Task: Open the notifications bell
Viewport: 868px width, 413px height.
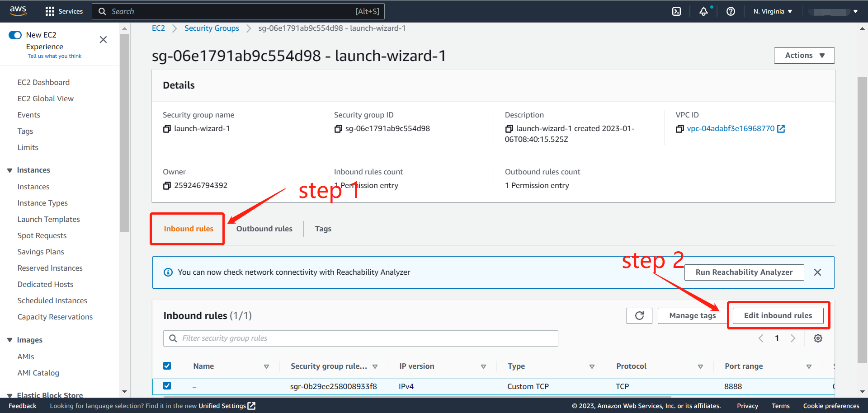Action: click(703, 11)
